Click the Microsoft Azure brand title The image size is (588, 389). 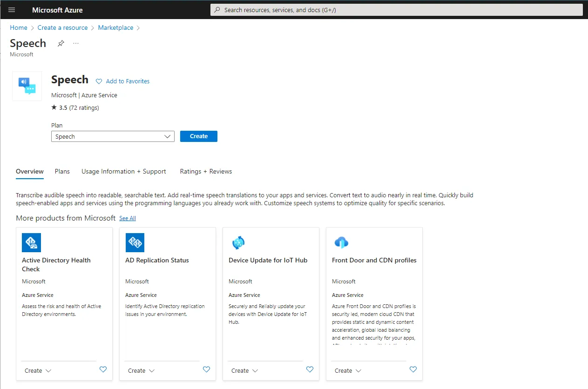pyautogui.click(x=57, y=10)
